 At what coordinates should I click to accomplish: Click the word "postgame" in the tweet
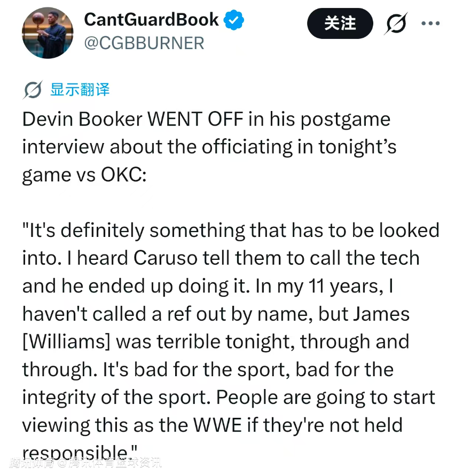346,119
